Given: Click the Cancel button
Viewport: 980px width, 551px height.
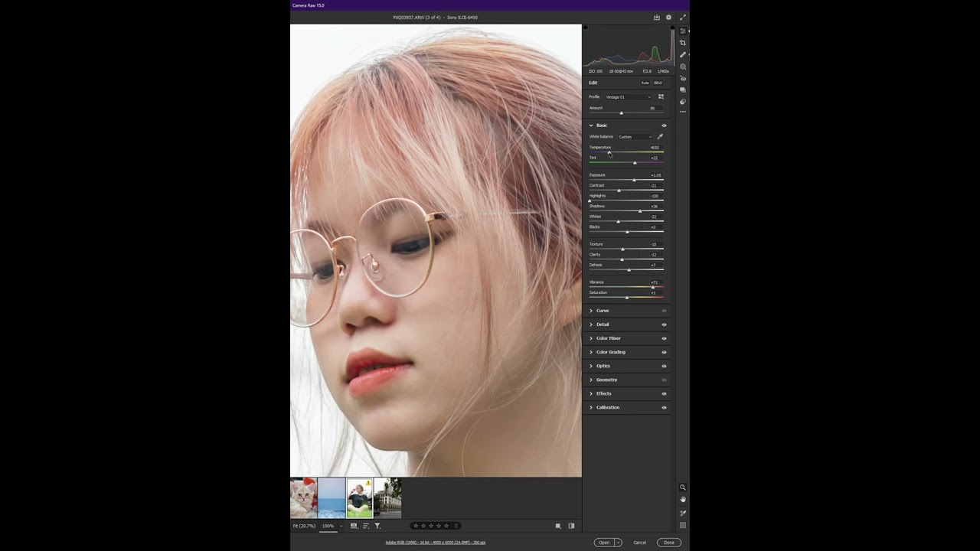Looking at the screenshot, I should [x=639, y=543].
